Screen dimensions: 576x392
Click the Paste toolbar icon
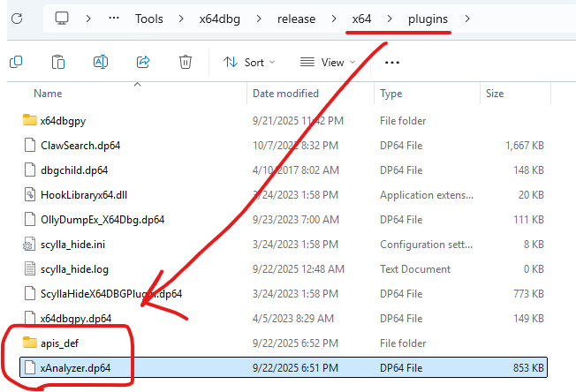pyautogui.click(x=58, y=62)
